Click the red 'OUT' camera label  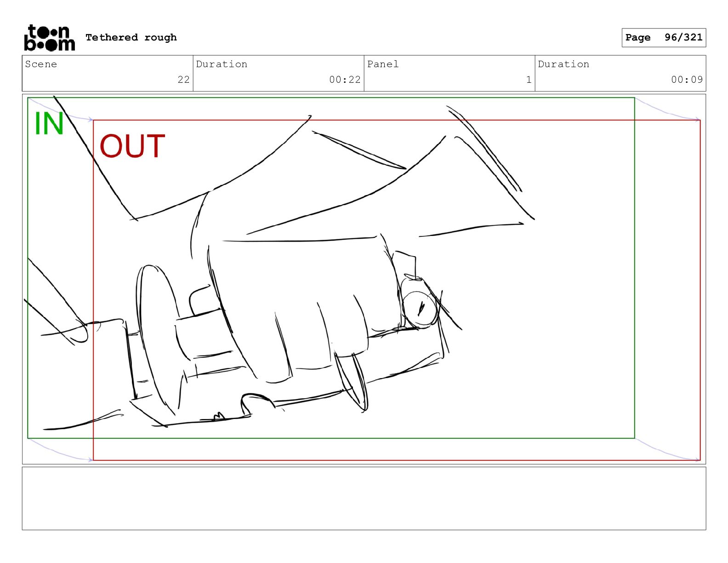(x=132, y=146)
